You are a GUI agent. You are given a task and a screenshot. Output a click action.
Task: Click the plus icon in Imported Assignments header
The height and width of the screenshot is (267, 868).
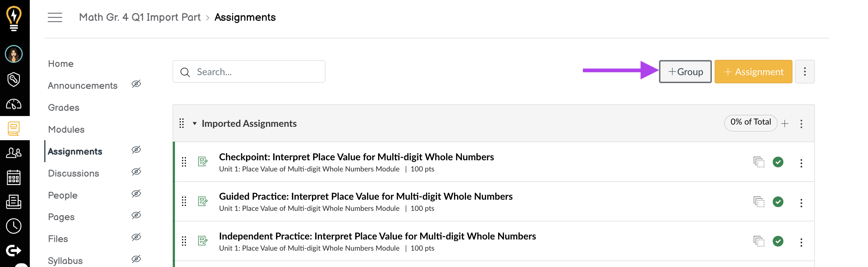tap(785, 123)
